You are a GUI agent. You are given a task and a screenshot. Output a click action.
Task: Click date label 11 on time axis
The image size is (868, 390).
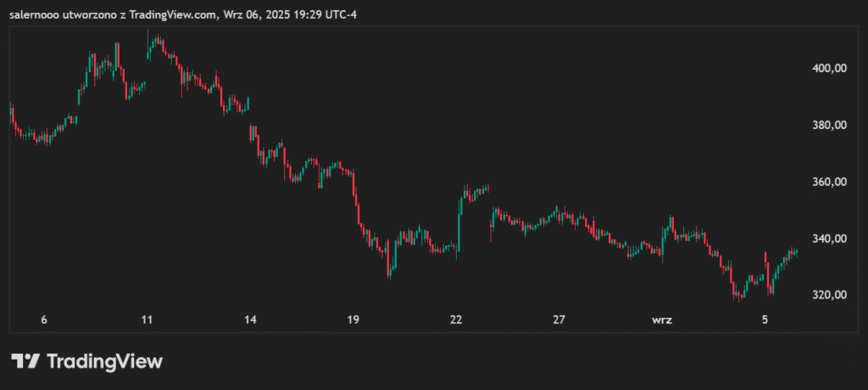[x=147, y=320]
